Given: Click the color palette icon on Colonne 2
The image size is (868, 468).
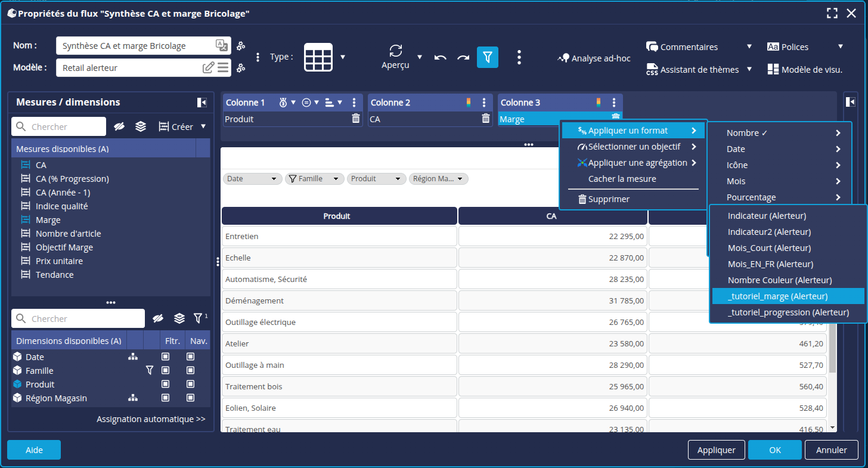Looking at the screenshot, I should click(x=469, y=103).
